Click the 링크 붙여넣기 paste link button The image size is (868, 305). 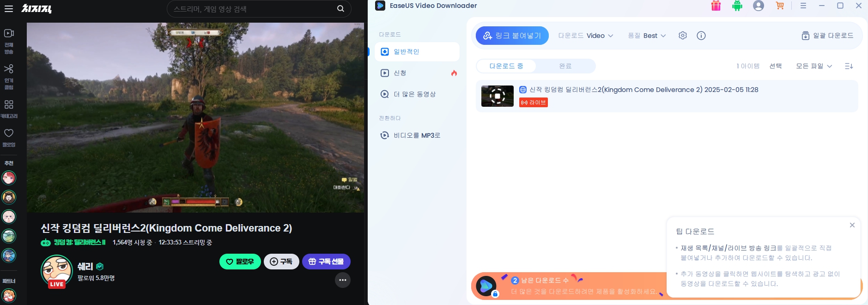(512, 36)
